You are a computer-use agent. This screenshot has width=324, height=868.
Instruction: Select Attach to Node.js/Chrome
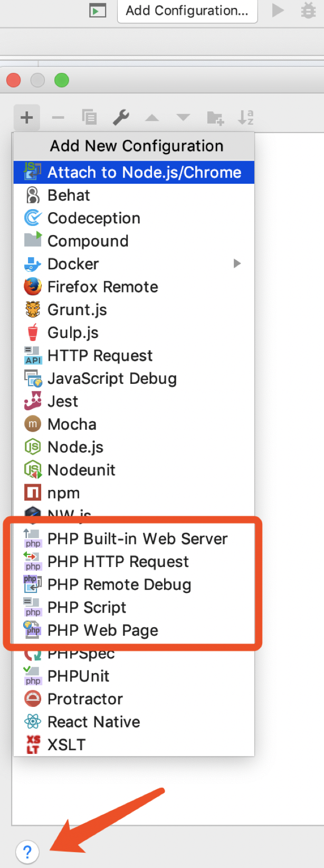point(134,172)
